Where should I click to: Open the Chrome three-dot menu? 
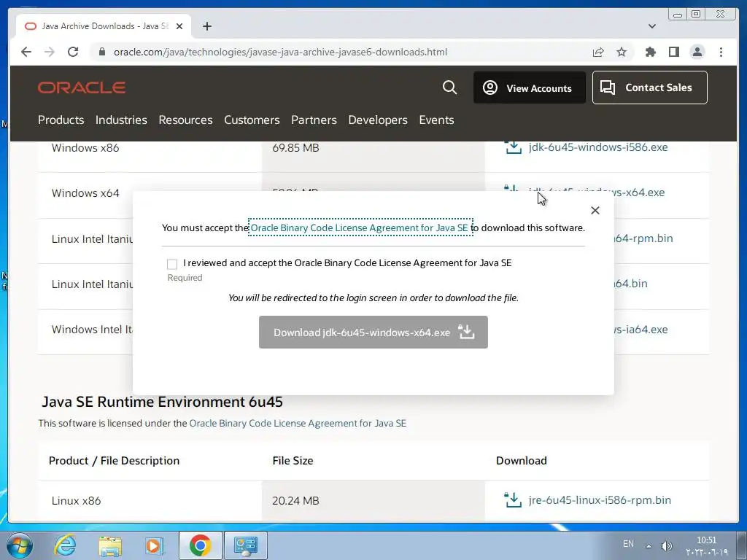pyautogui.click(x=721, y=52)
